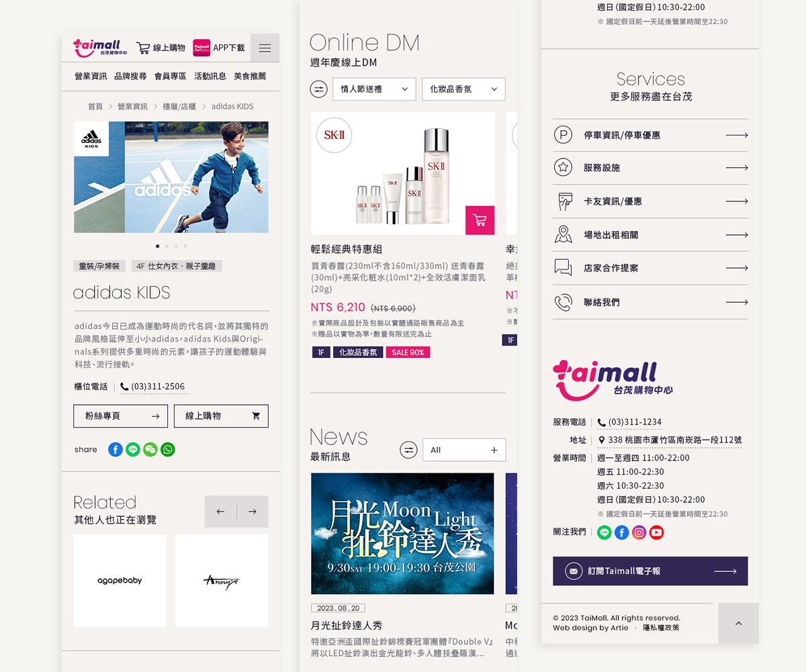Click the 粉絲專頁 button
806x672 pixels.
click(121, 416)
